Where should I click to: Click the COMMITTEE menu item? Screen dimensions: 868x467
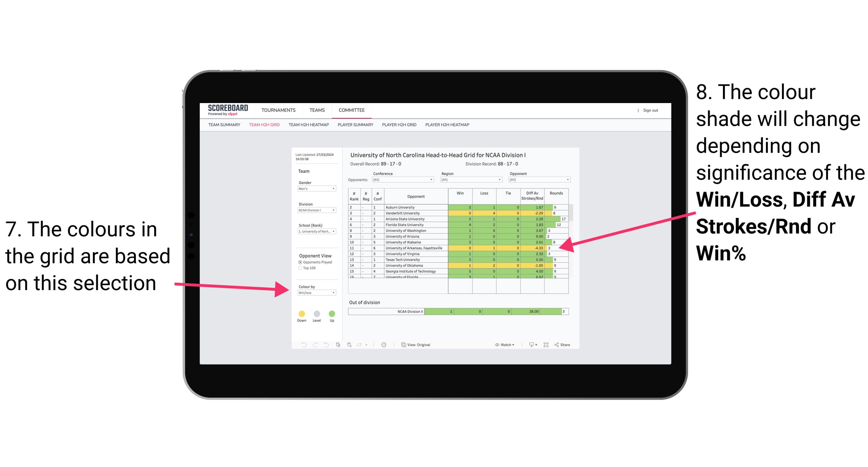click(352, 110)
